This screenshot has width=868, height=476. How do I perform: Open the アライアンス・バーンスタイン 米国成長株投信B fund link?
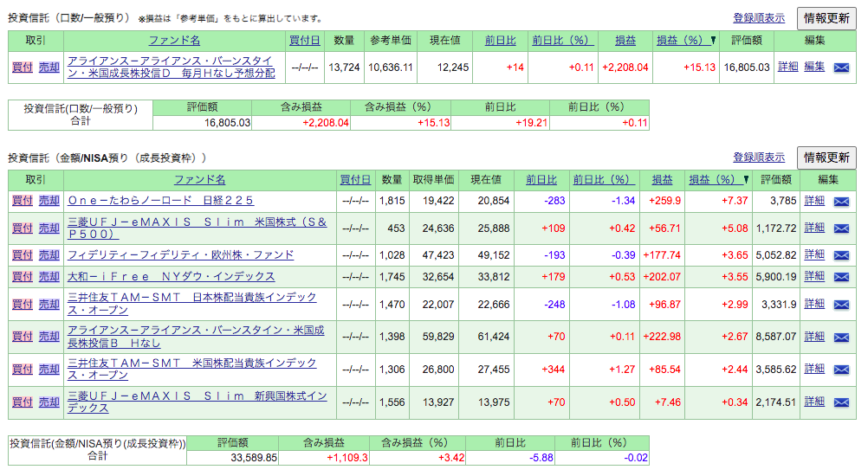tap(196, 336)
